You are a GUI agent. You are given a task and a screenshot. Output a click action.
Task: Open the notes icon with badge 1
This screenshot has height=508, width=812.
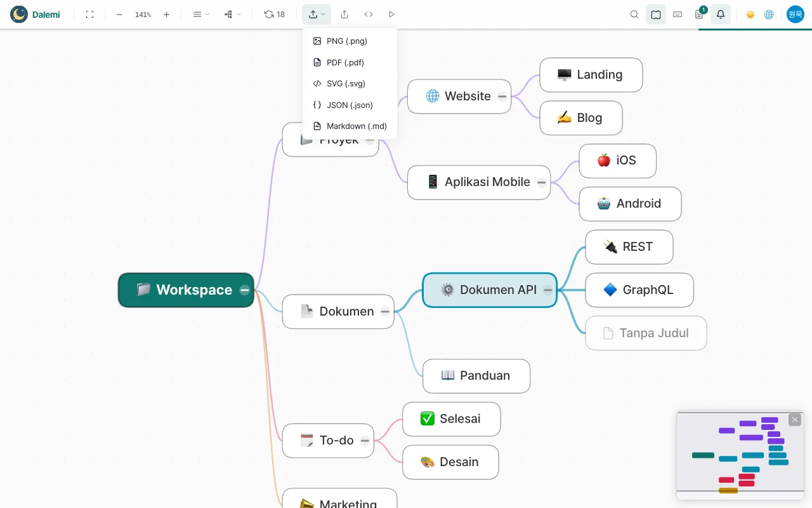pos(699,14)
